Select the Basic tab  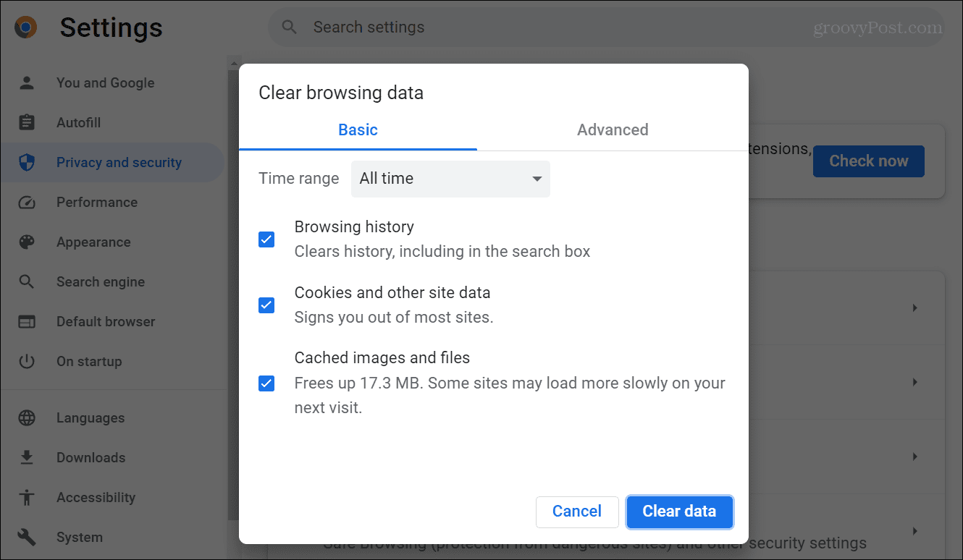358,130
